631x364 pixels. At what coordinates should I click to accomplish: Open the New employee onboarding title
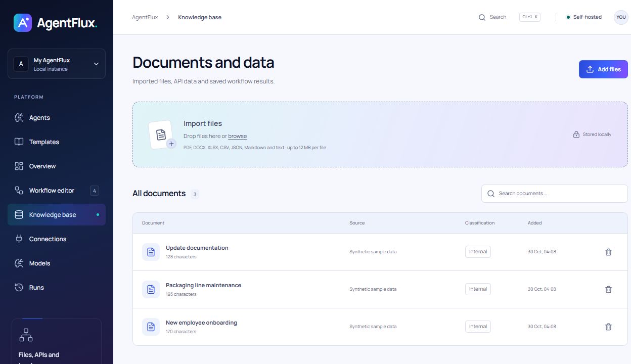tap(201, 323)
